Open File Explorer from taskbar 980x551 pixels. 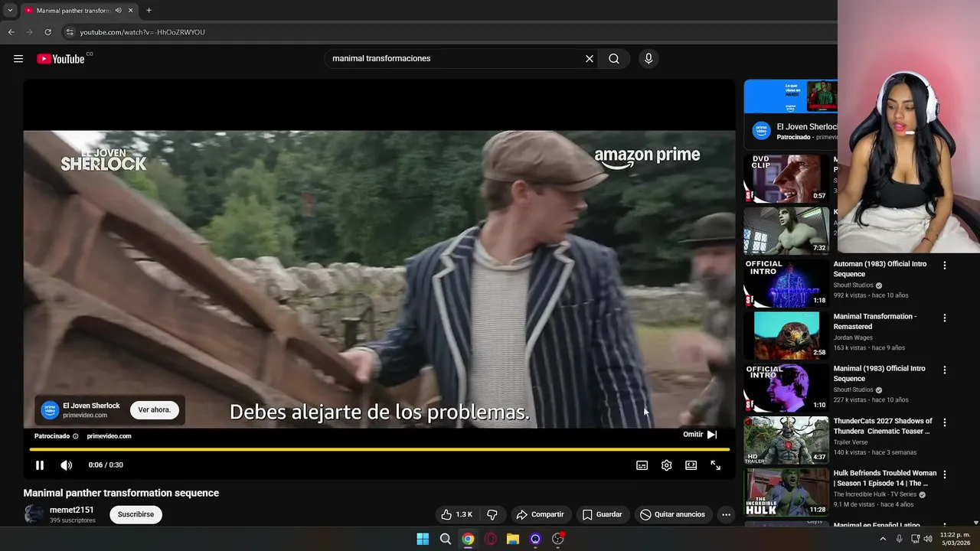pyautogui.click(x=513, y=539)
